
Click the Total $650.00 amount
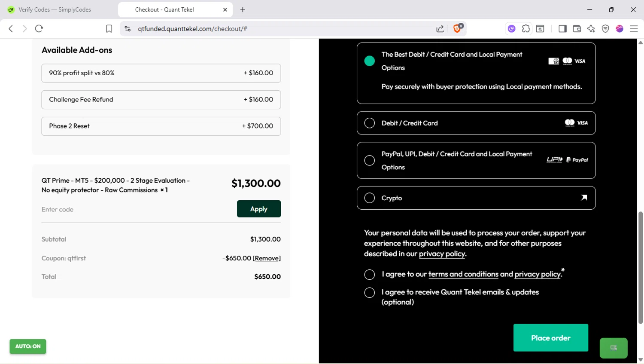coord(267,277)
